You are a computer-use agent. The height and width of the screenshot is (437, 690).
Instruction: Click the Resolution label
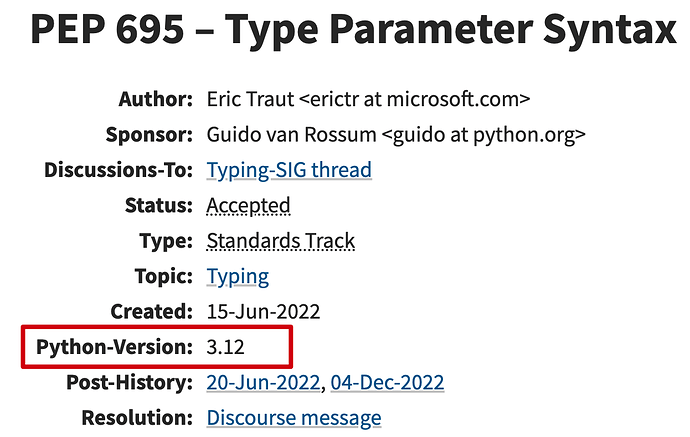click(137, 418)
